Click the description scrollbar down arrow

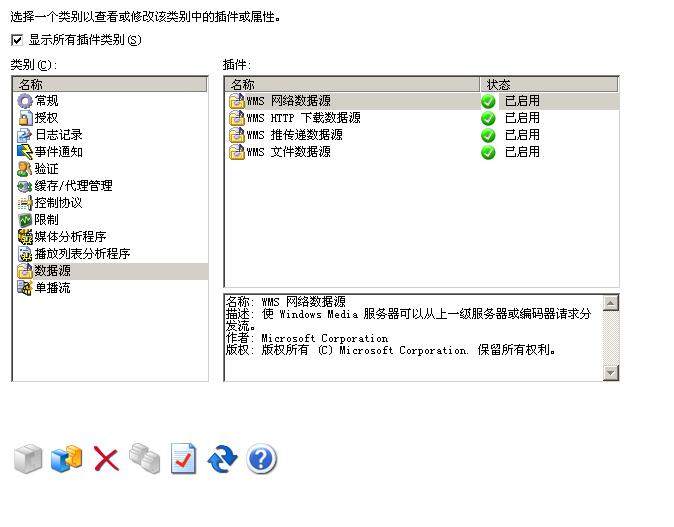(x=610, y=373)
